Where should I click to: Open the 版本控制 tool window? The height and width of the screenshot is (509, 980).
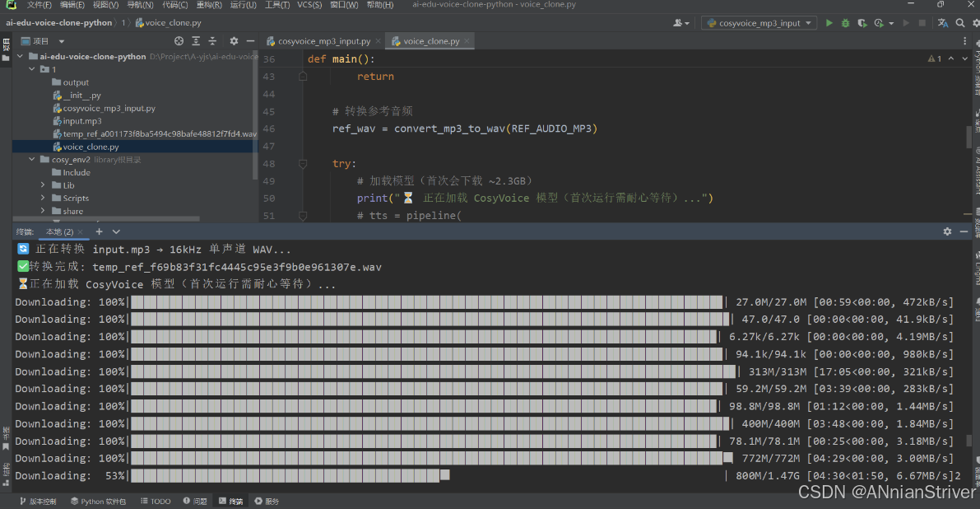[38, 502]
